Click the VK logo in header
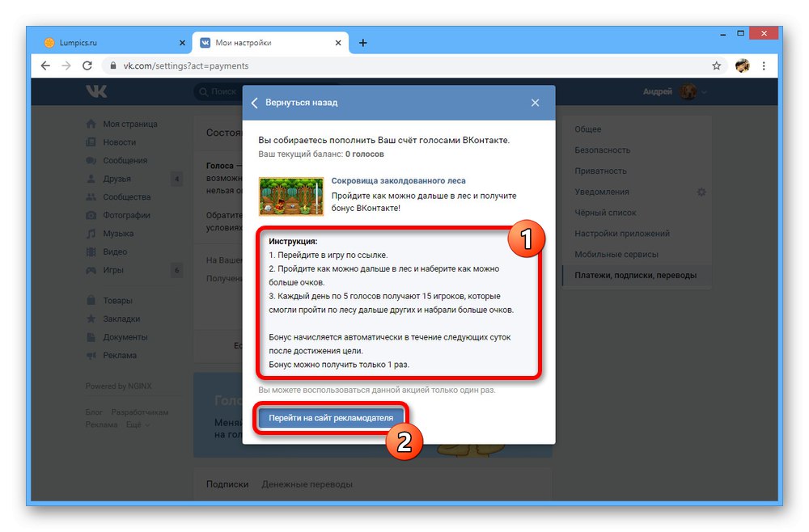 point(96,91)
